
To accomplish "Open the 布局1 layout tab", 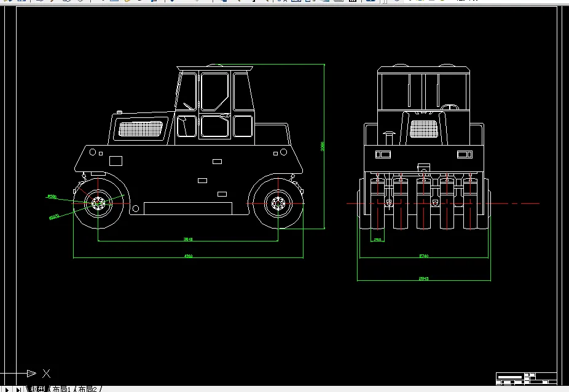I will 61,389.
